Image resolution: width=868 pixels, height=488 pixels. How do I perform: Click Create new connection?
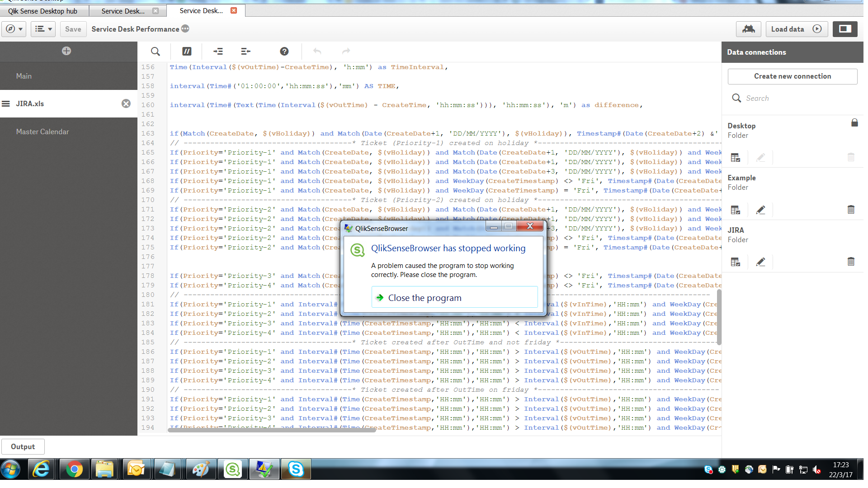(793, 76)
